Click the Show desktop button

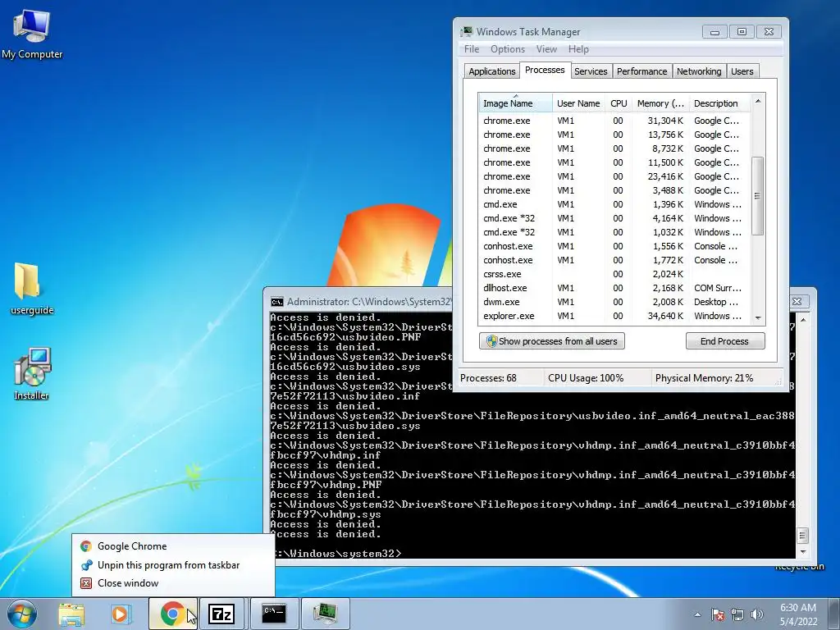click(835, 614)
